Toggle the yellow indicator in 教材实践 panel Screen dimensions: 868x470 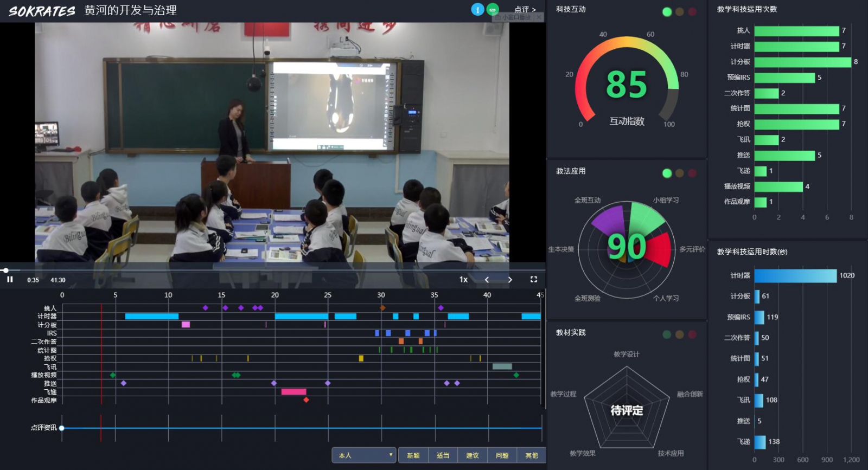pos(679,334)
